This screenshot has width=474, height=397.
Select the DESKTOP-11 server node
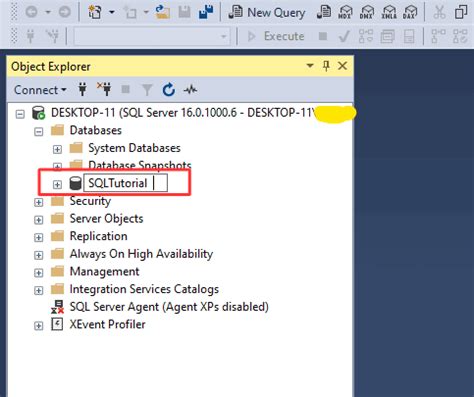183,113
